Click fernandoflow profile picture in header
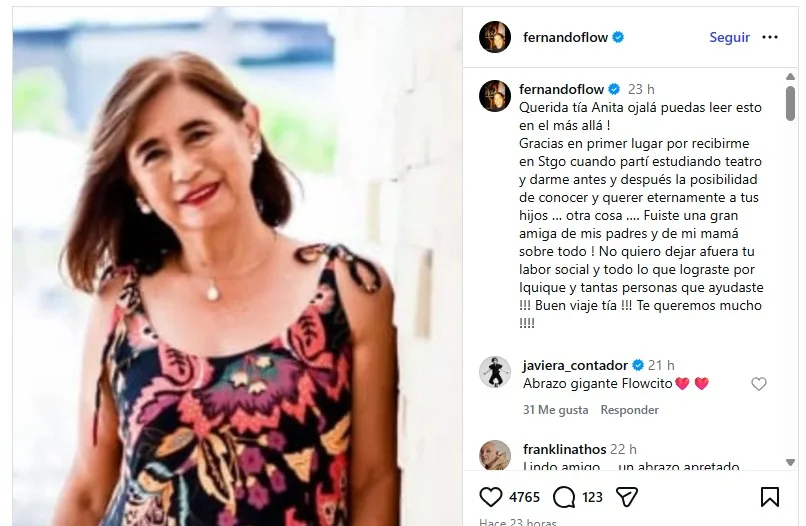The height and width of the screenshot is (526, 806). [494, 37]
